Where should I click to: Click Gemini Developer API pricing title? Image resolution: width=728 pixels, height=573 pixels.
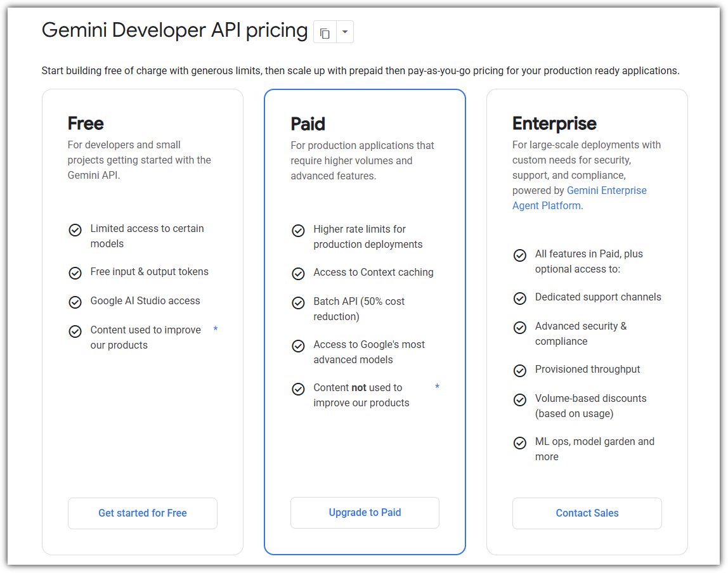[174, 30]
